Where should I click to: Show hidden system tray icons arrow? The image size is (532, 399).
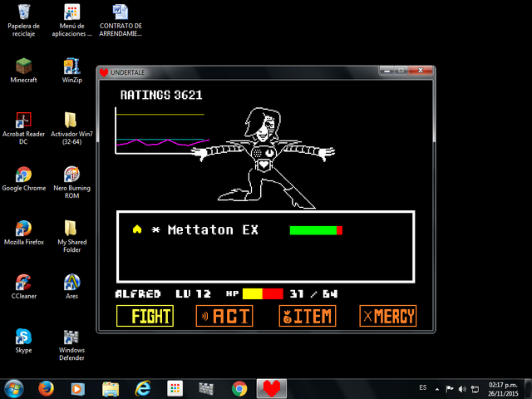437,389
